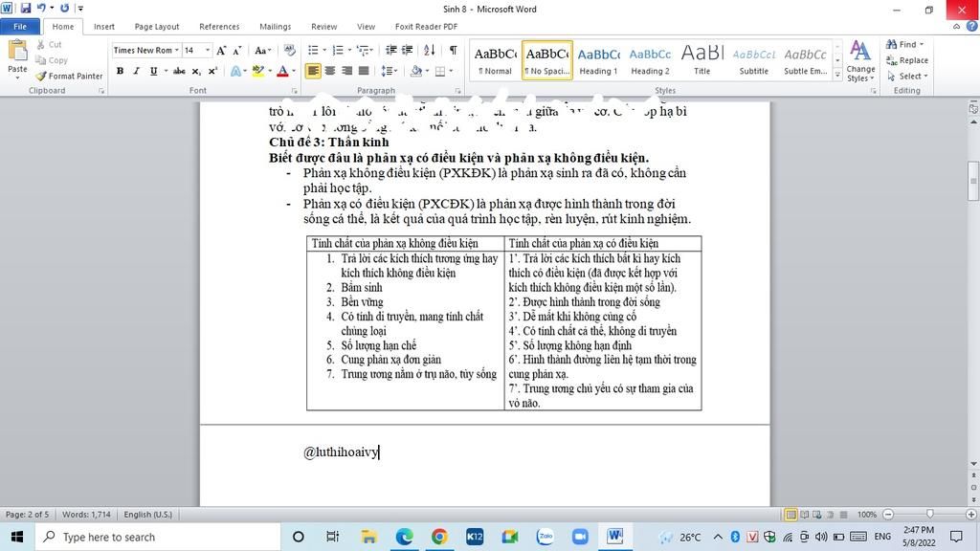This screenshot has height=551, width=980.
Task: Toggle Show/Hide paragraph marks
Action: (x=453, y=50)
